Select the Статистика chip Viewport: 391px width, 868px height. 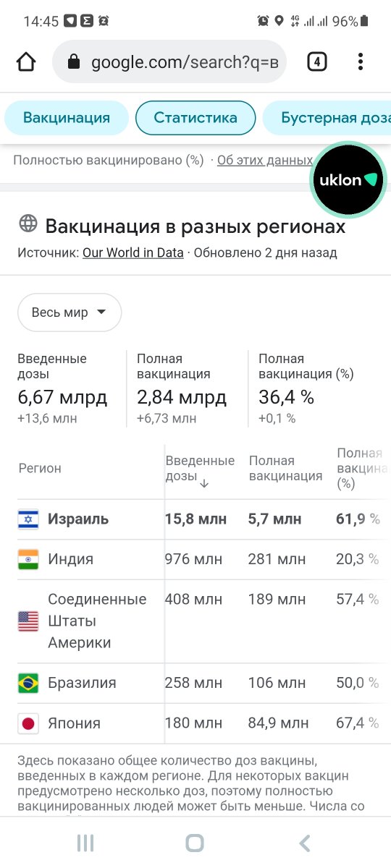coord(195,118)
